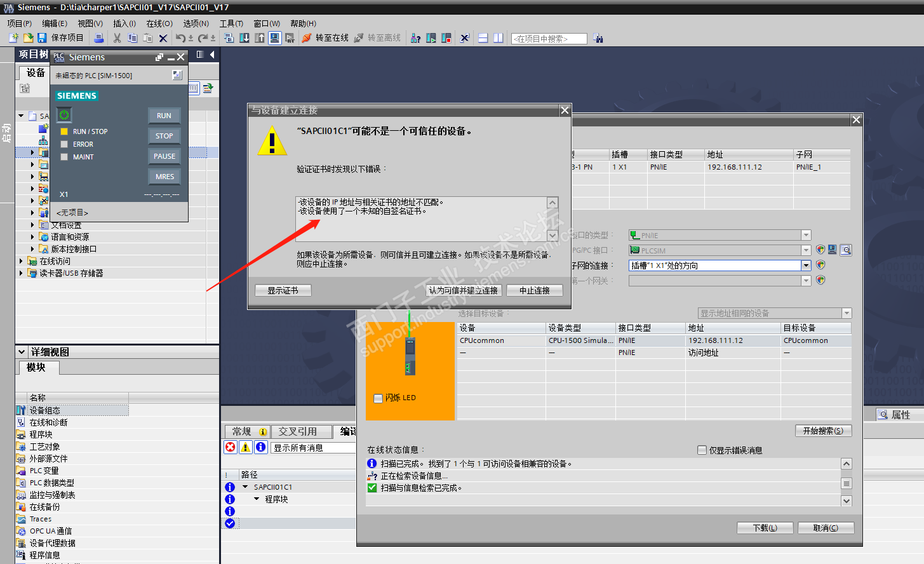
Task: Open project using the folder toolbar icon
Action: (28, 38)
